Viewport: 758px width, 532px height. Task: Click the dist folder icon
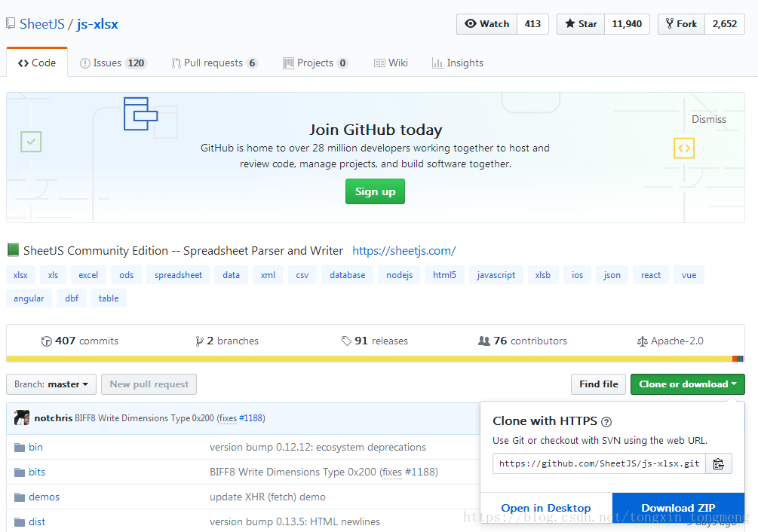click(20, 522)
